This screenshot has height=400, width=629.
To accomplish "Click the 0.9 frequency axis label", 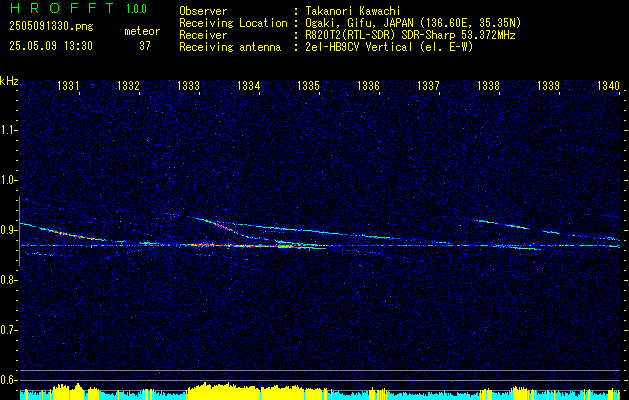I will tap(8, 230).
